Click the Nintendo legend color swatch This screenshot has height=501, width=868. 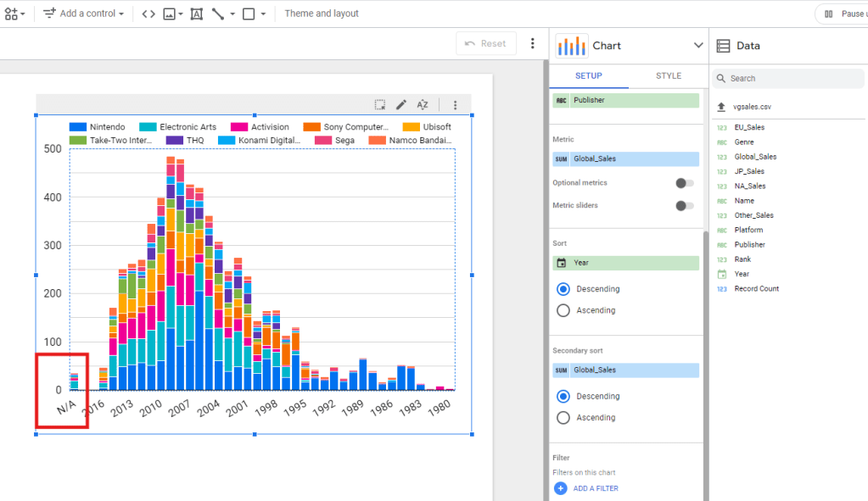click(x=78, y=127)
